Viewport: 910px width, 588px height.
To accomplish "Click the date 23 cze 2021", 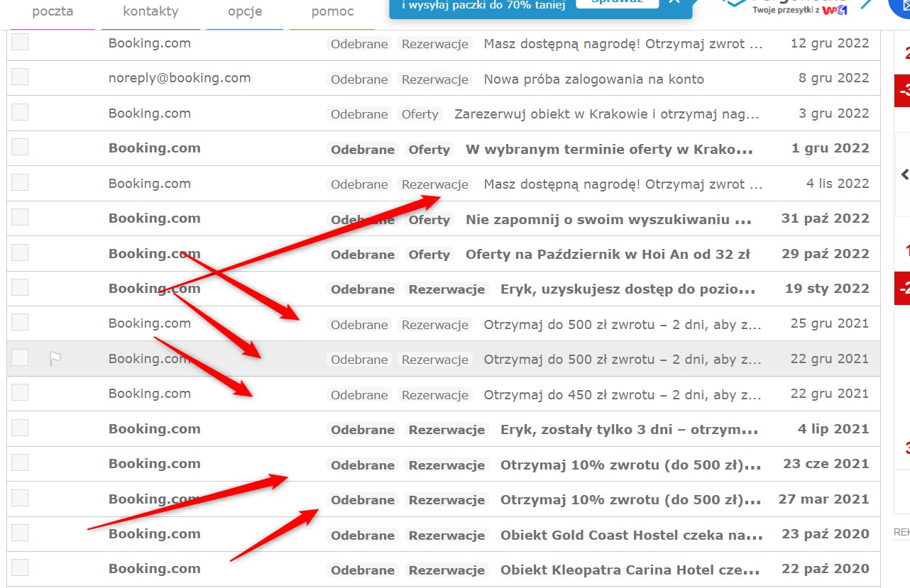I will (826, 464).
